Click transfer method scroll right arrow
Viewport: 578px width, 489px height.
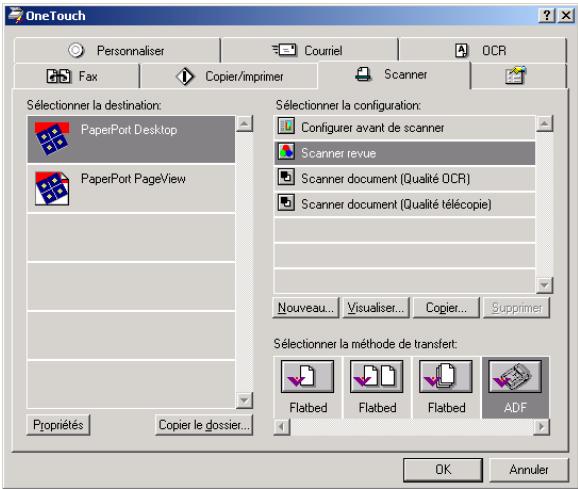(541, 427)
